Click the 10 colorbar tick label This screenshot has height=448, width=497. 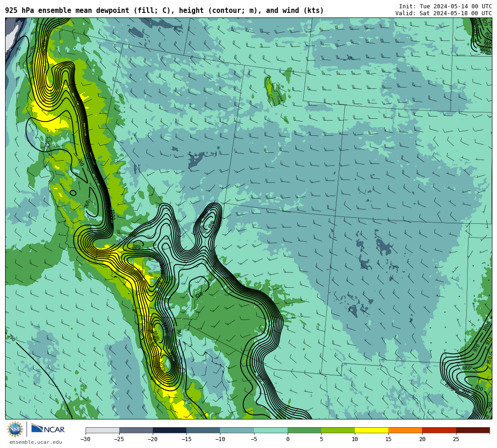tap(355, 439)
